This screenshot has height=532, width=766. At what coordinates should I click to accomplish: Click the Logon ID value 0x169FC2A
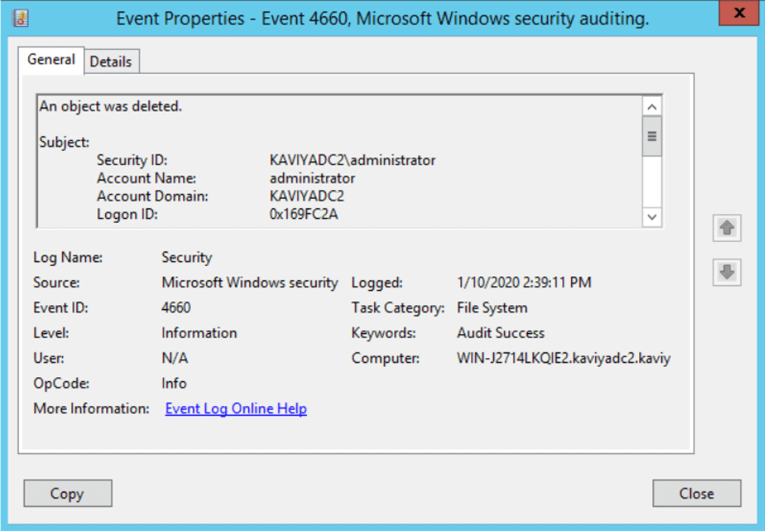click(304, 214)
